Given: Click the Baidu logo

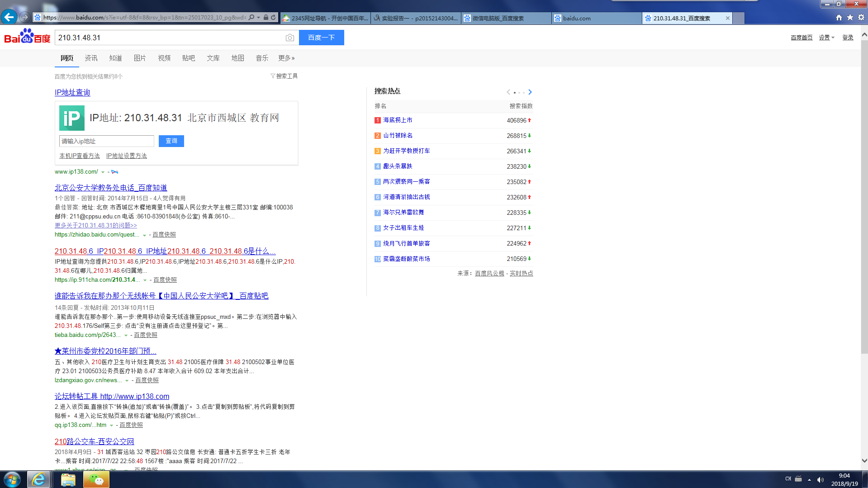Looking at the screenshot, I should [x=27, y=36].
